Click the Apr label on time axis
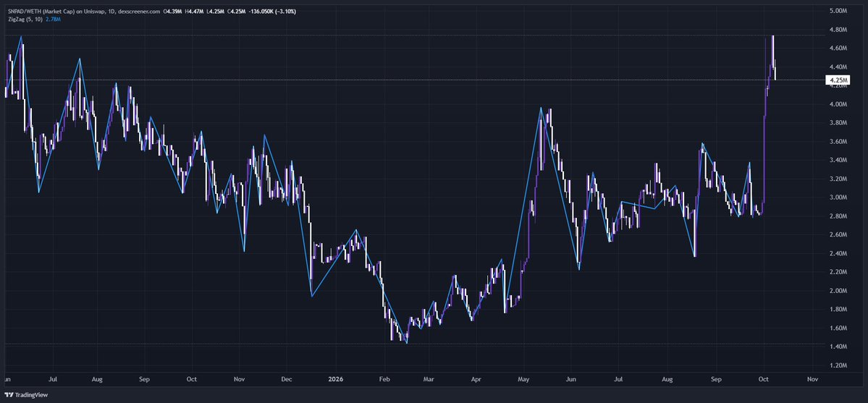The width and height of the screenshot is (868, 403). click(x=476, y=381)
